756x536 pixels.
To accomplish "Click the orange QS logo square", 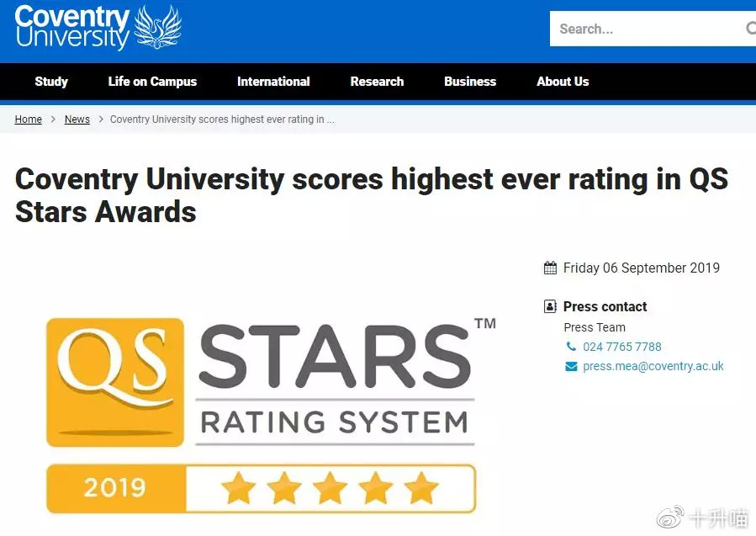I will 114,382.
